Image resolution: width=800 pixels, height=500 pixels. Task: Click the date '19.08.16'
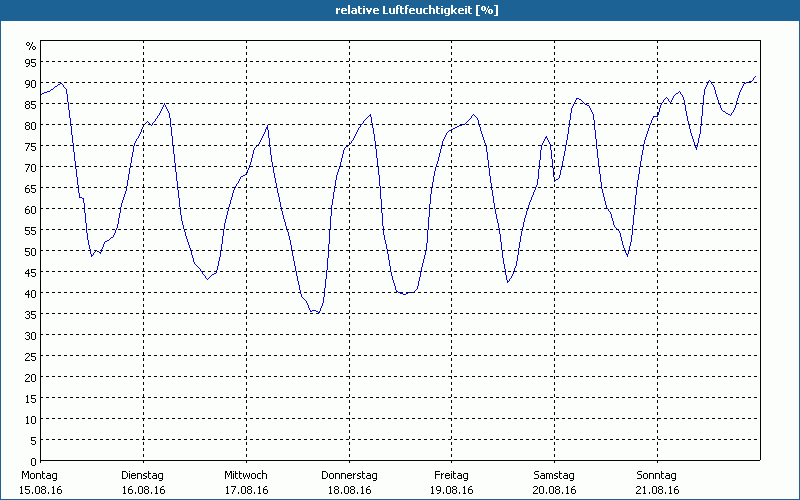(x=452, y=490)
